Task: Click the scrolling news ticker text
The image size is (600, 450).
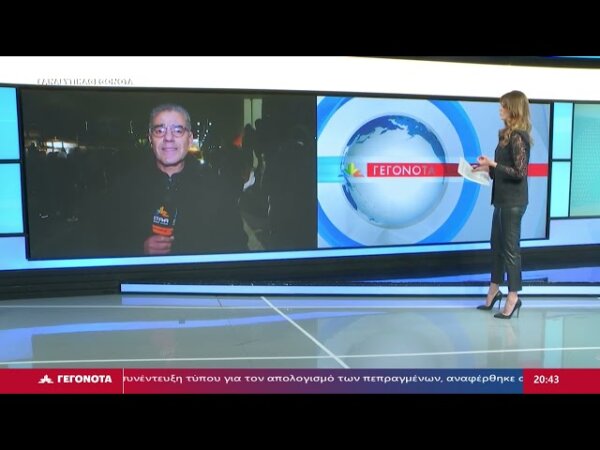Action: coord(322,380)
